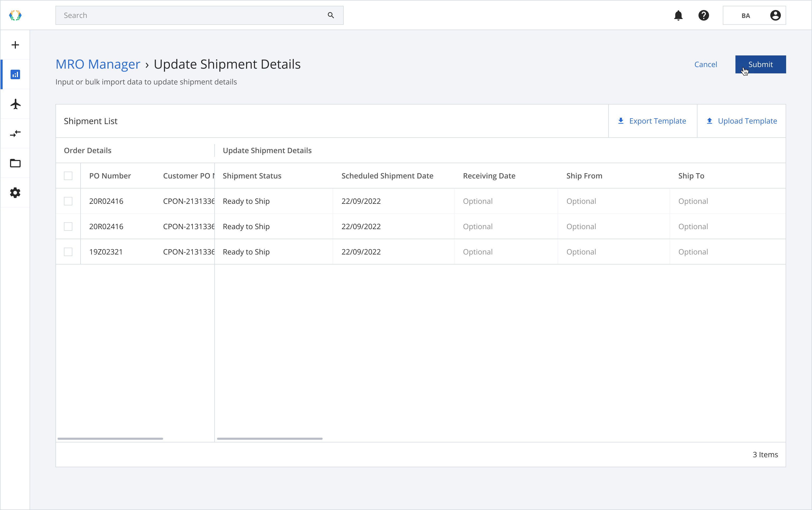Click Customer PO column header
Viewport: 812px width, 510px height.
tap(189, 176)
